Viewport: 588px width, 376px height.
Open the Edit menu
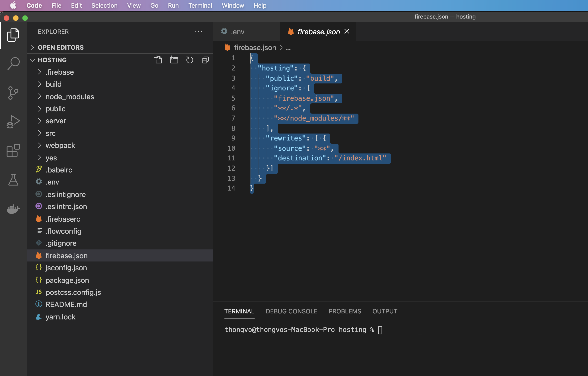click(76, 5)
